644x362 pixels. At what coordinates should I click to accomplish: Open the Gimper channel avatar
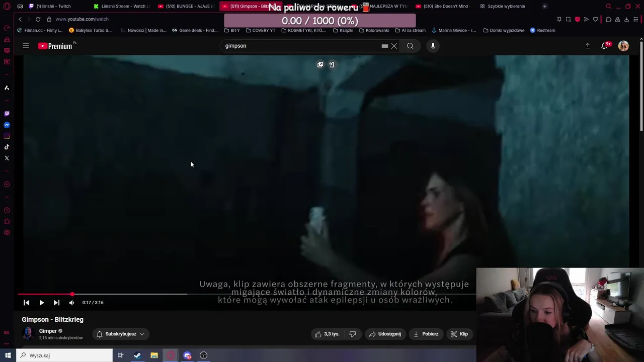coord(28,334)
